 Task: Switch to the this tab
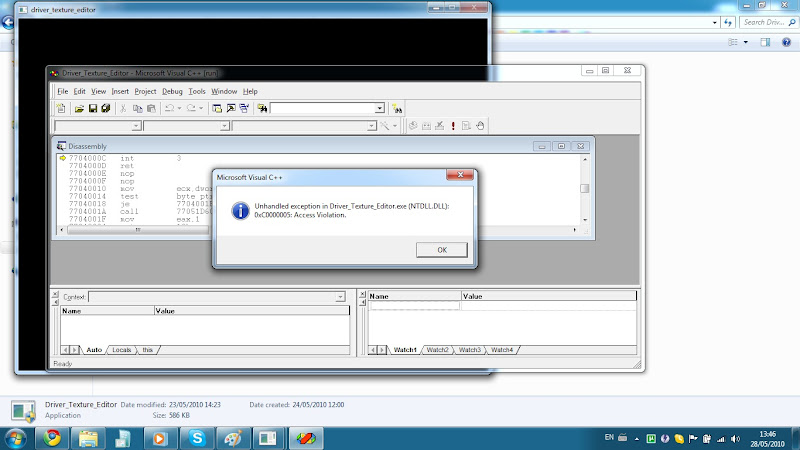[147, 350]
